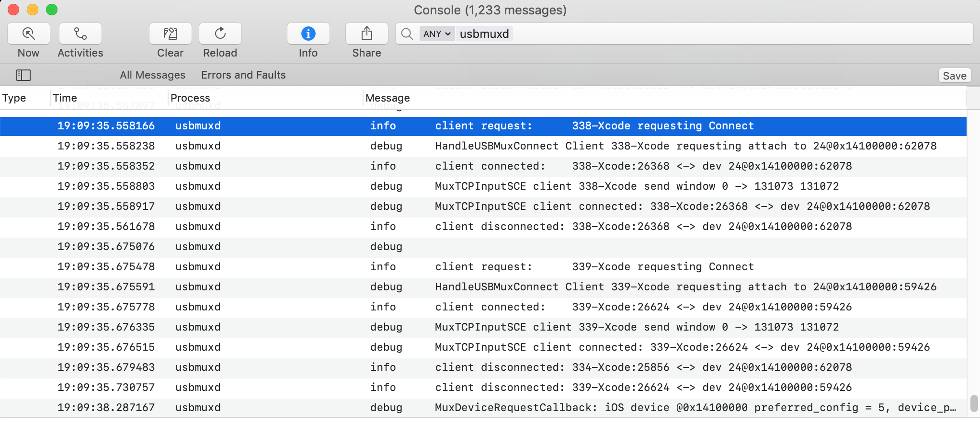Viewport: 980px width, 424px height.
Task: Open the Activities toolbar icon
Action: 80,34
